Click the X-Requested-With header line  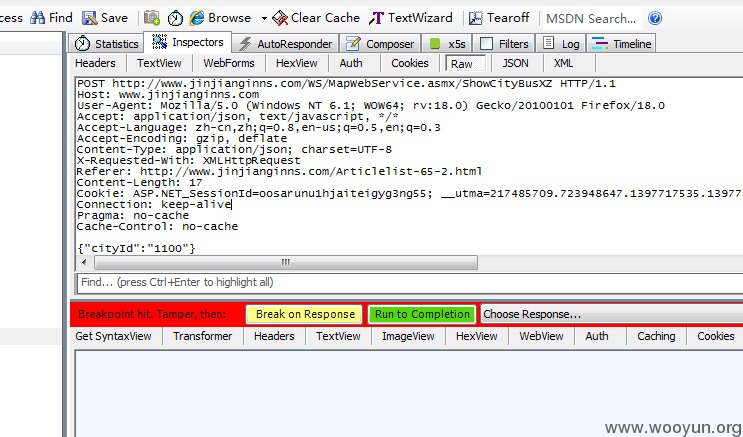click(x=189, y=161)
